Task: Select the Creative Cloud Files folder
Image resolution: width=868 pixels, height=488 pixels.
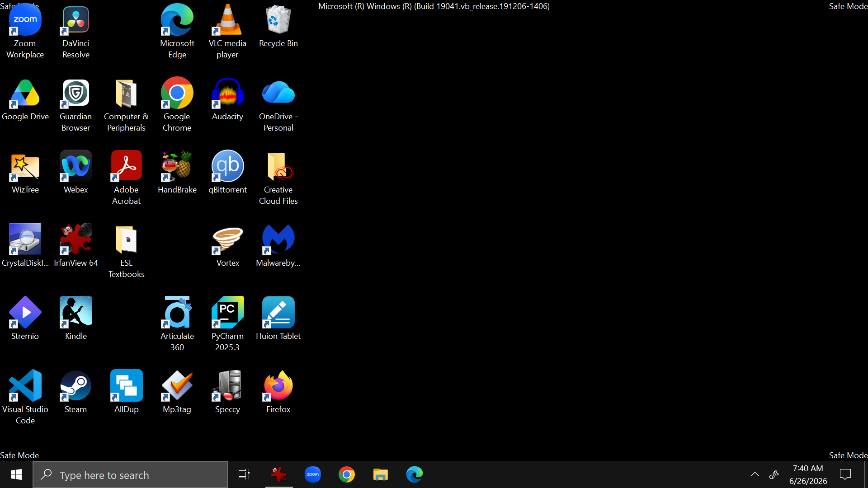Action: [278, 178]
